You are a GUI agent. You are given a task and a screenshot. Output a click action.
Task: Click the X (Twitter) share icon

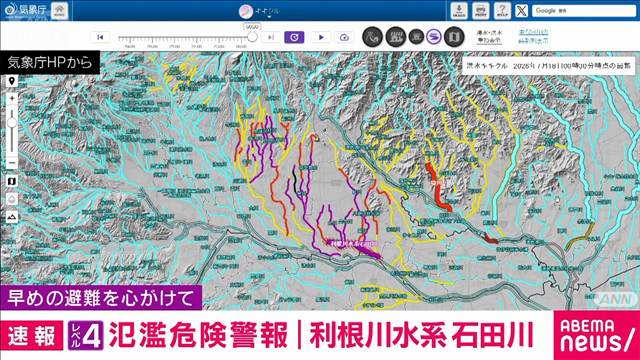[522, 11]
